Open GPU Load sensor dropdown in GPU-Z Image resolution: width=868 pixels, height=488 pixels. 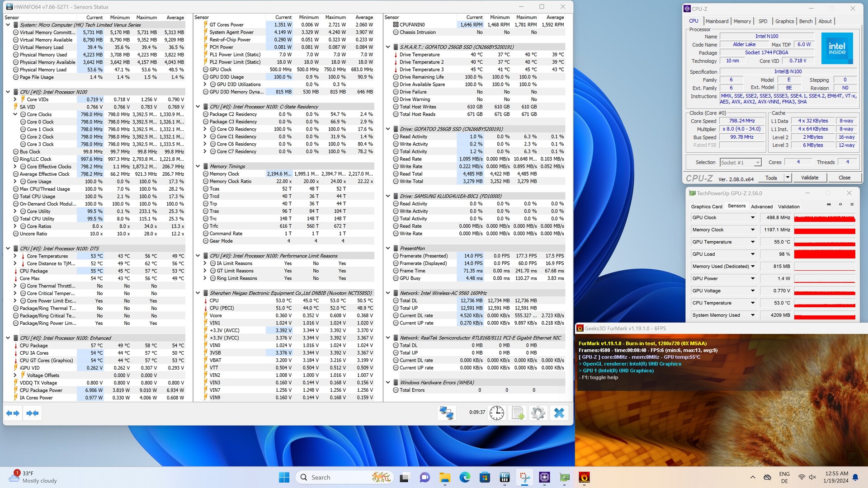pos(753,254)
